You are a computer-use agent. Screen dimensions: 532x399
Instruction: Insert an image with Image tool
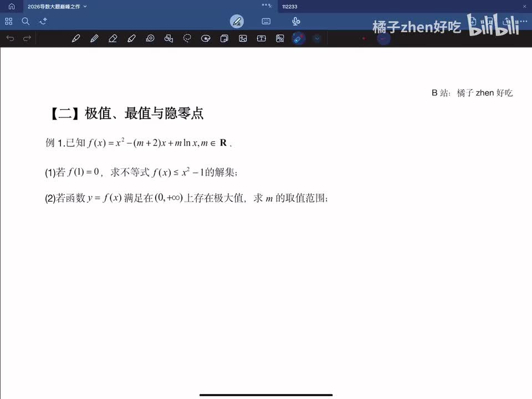pyautogui.click(x=243, y=38)
